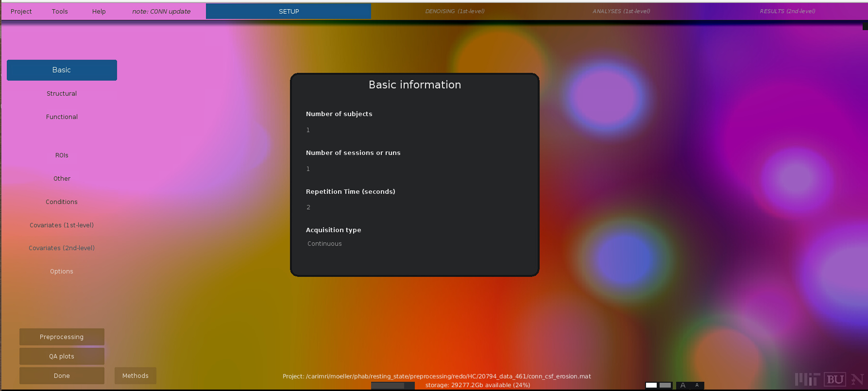
Task: Switch to the RESULTS (2nd-level) tab
Action: (x=787, y=11)
